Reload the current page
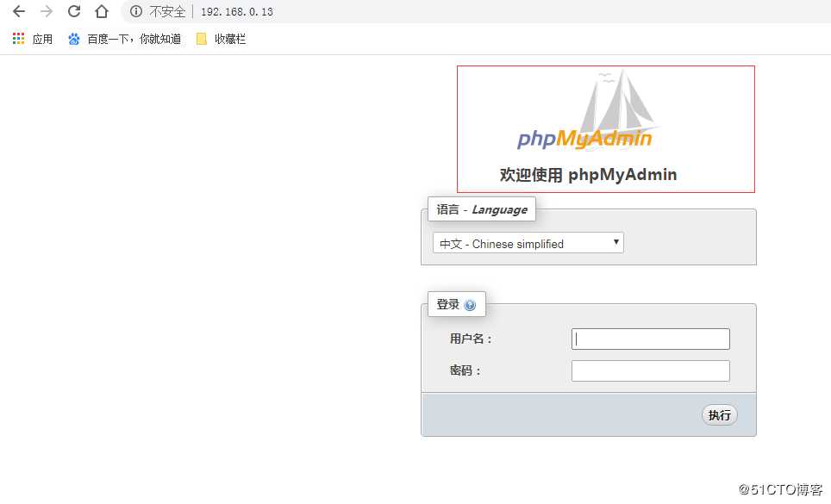The image size is (831, 504). [x=74, y=11]
